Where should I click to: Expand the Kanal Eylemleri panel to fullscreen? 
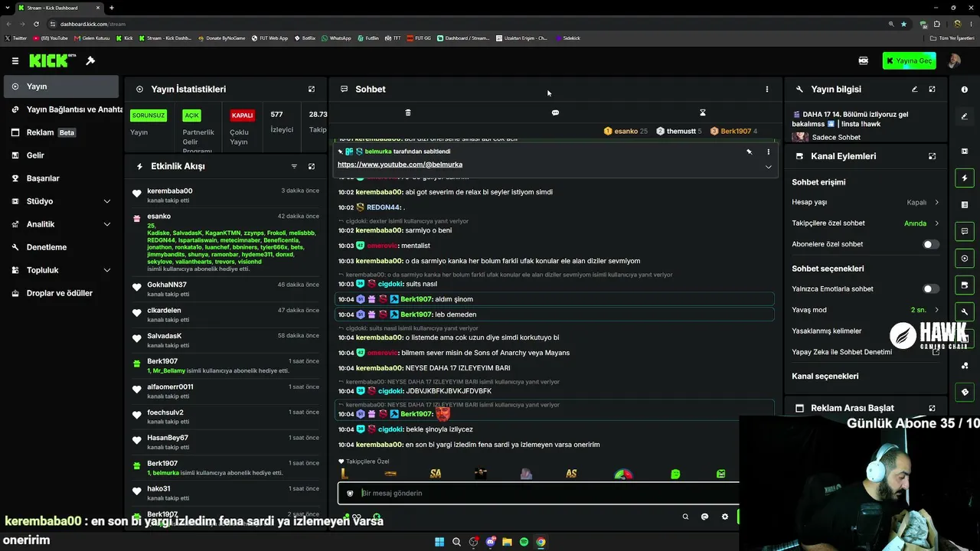pyautogui.click(x=932, y=156)
